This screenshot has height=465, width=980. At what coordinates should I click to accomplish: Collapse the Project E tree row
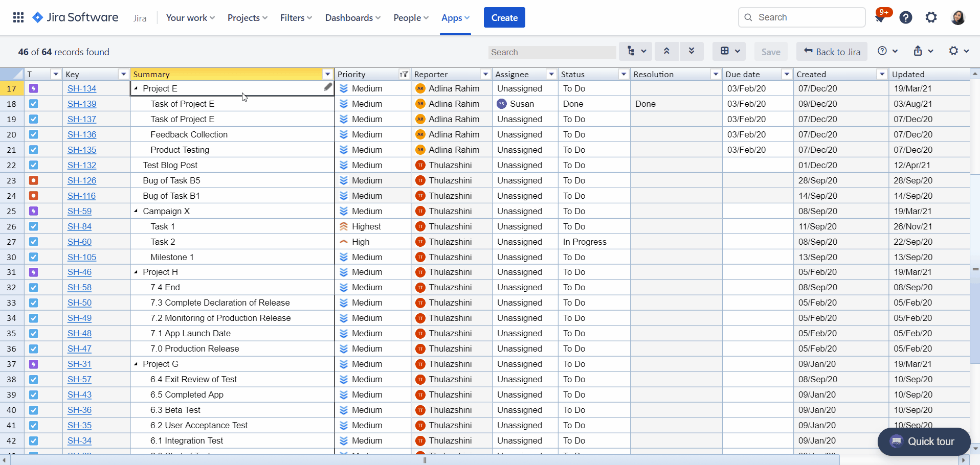pyautogui.click(x=136, y=88)
